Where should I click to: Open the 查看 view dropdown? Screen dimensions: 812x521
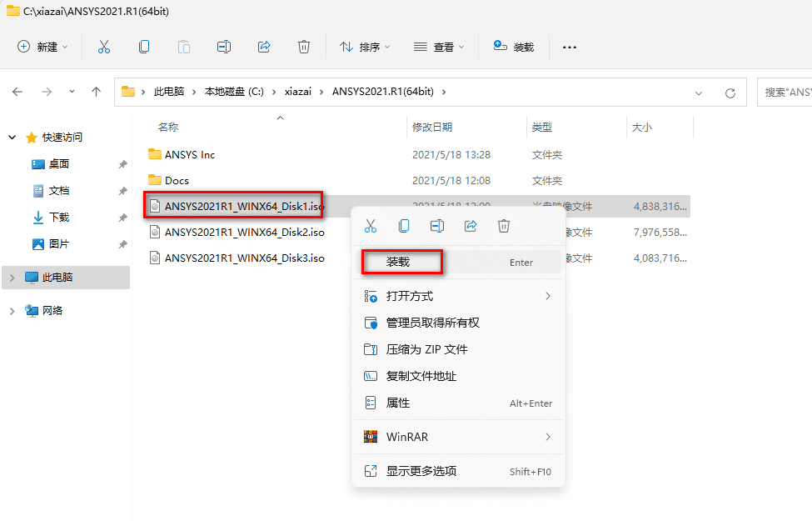(439, 47)
